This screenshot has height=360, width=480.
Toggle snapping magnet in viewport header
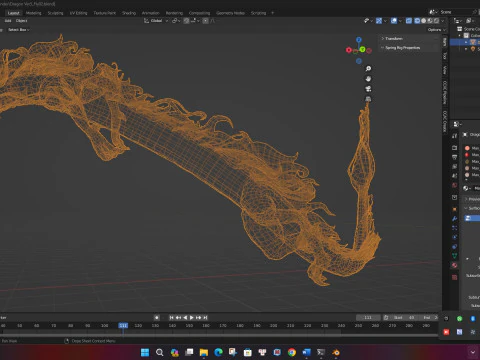(186, 21)
